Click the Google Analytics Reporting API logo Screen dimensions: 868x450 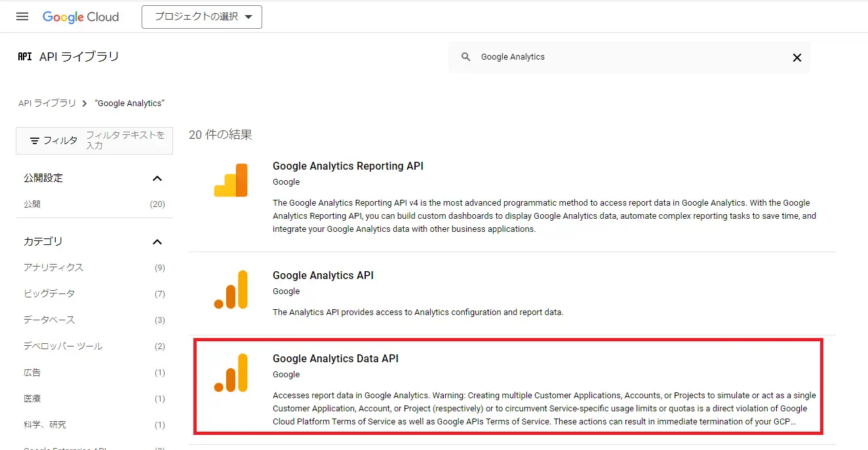coord(231,180)
